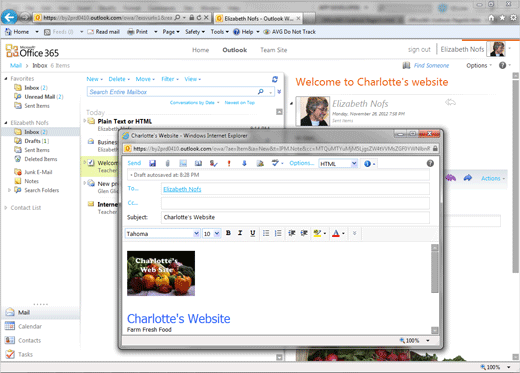Open the address book icon in the compose toolbar
Viewport: 520px width, 373px height.
click(198, 163)
